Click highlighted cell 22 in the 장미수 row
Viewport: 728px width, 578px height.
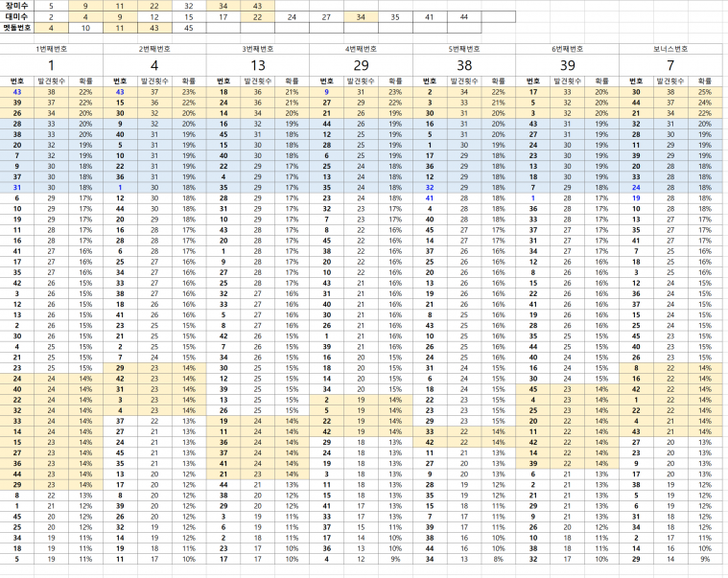coord(154,6)
